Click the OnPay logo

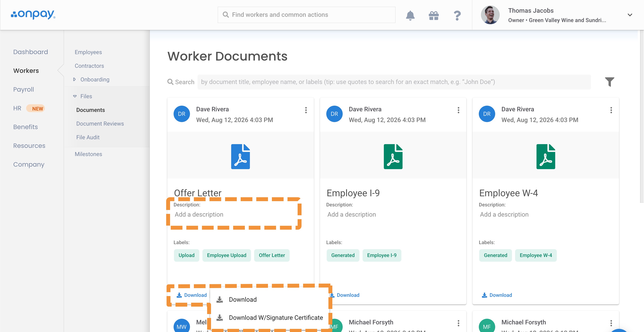pos(33,14)
